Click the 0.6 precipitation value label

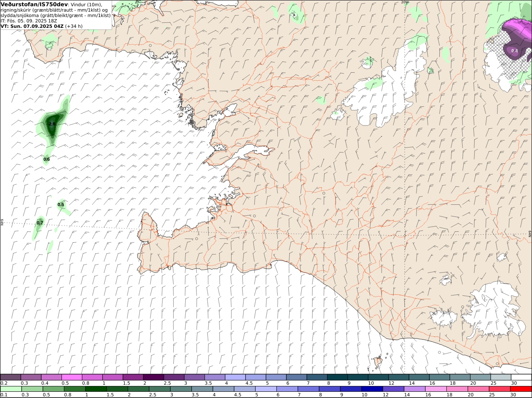click(x=47, y=159)
